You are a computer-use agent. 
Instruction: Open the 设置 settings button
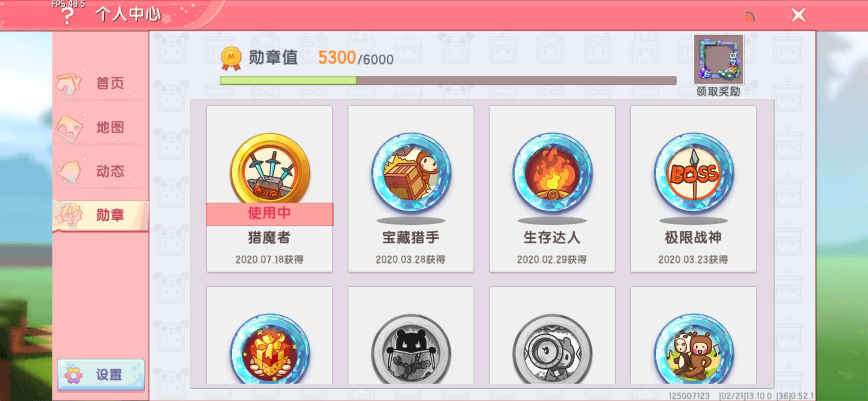point(101,375)
